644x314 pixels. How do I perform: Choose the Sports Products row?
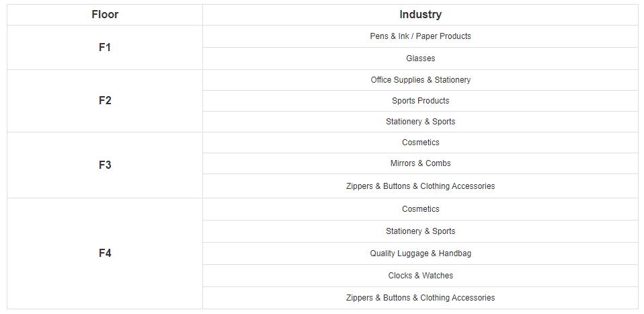(420, 101)
